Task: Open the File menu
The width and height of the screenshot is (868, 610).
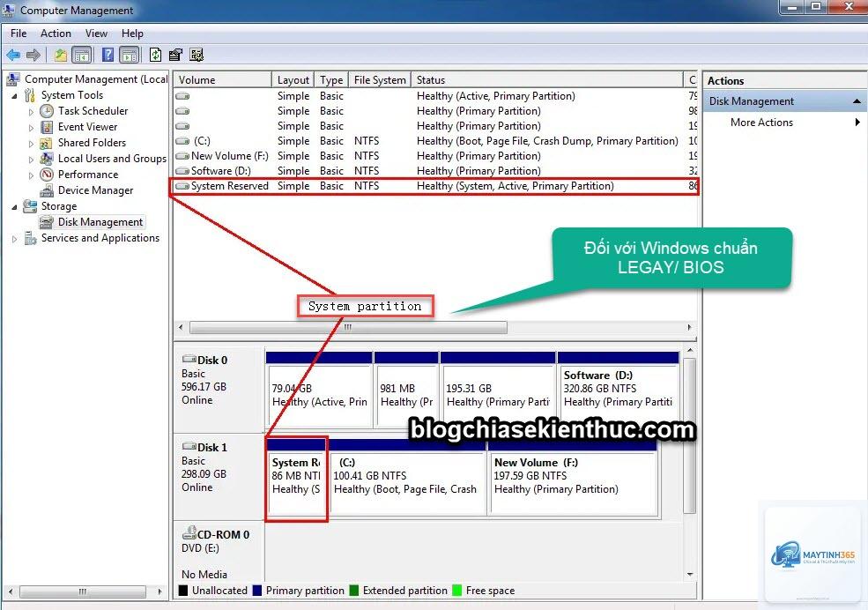Action: tap(19, 33)
